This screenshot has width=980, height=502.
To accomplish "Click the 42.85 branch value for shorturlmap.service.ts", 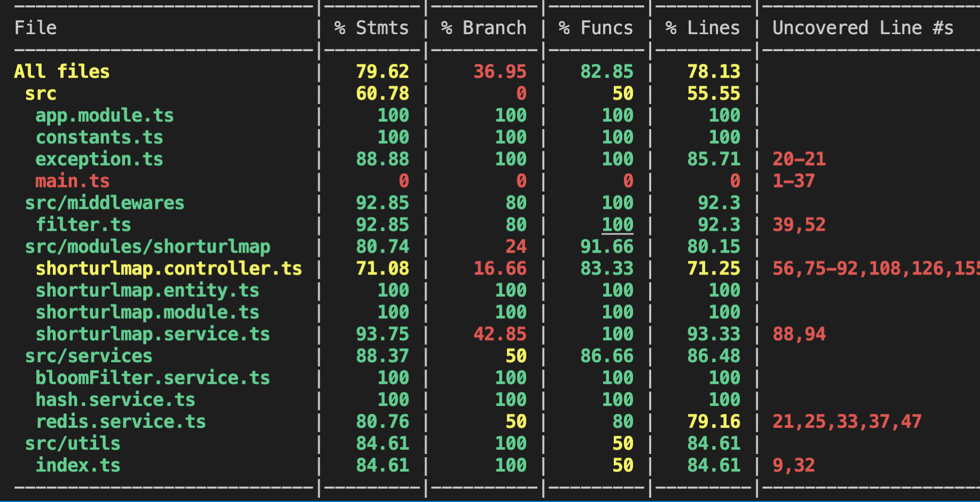I will [x=500, y=334].
